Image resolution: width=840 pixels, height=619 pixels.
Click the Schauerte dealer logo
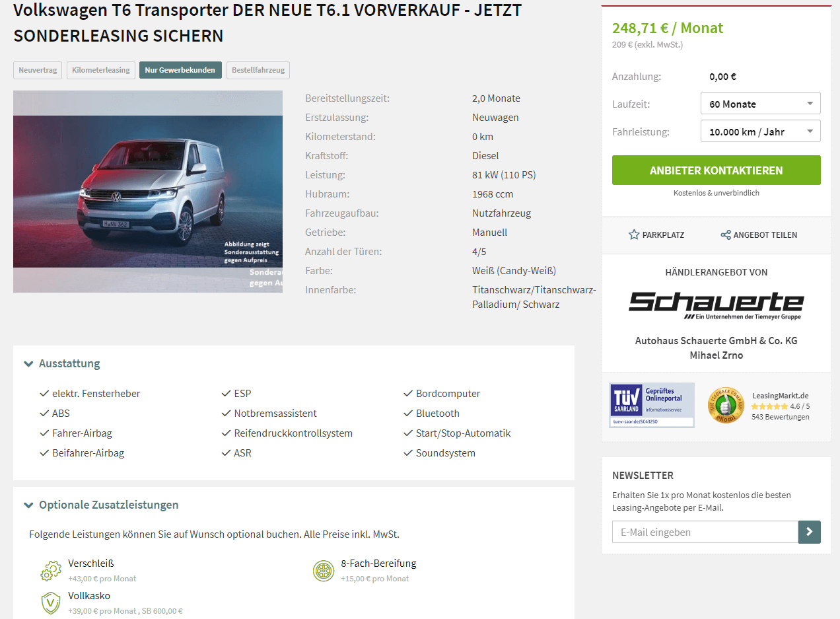(x=716, y=305)
